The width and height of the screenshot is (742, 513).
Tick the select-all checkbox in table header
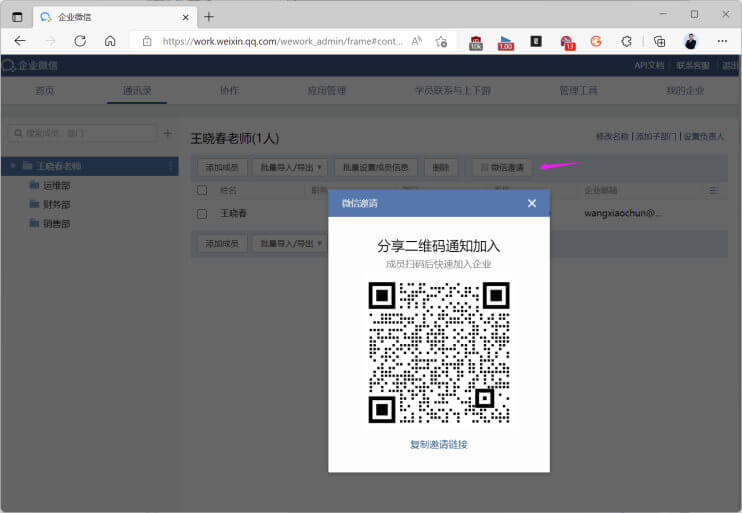click(x=202, y=190)
